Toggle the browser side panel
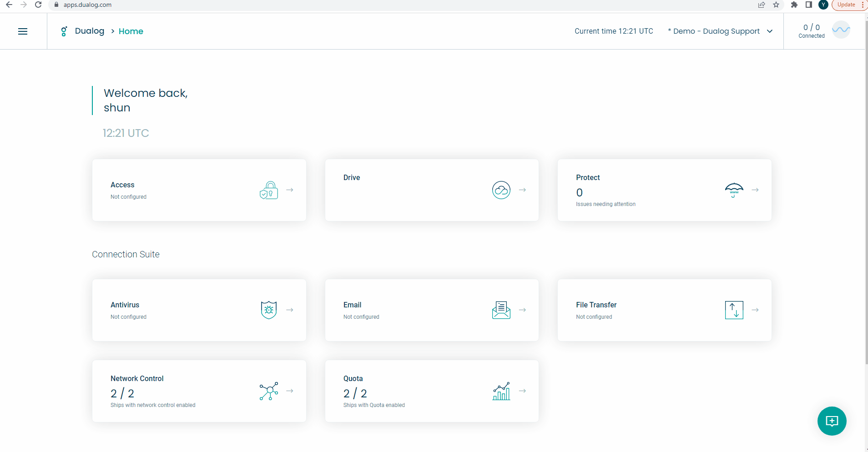This screenshot has height=452, width=868. 809,5
